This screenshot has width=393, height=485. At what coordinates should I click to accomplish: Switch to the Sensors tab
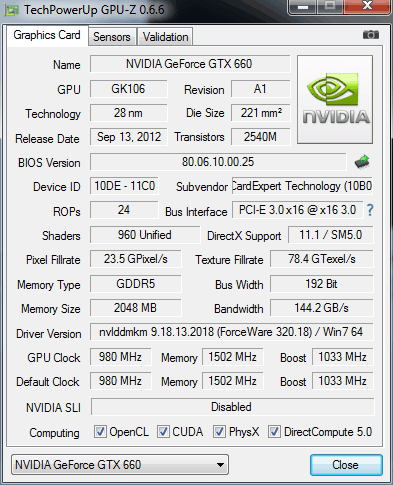(x=112, y=37)
